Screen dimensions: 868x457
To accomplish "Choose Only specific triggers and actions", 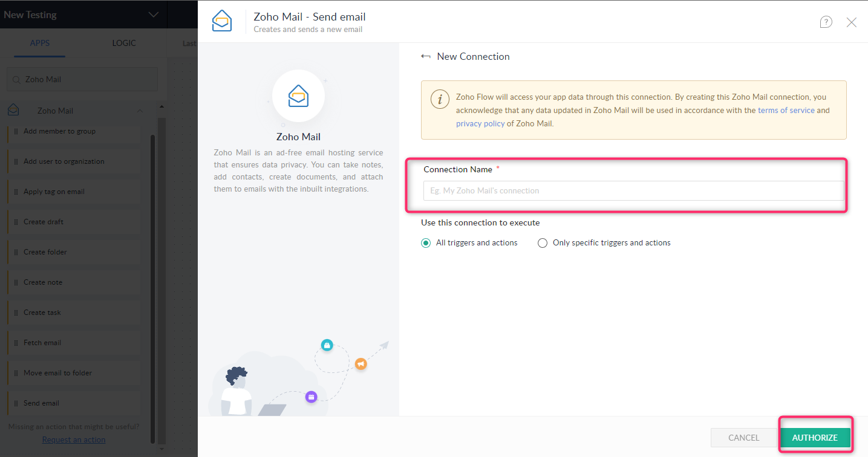I will (x=543, y=242).
